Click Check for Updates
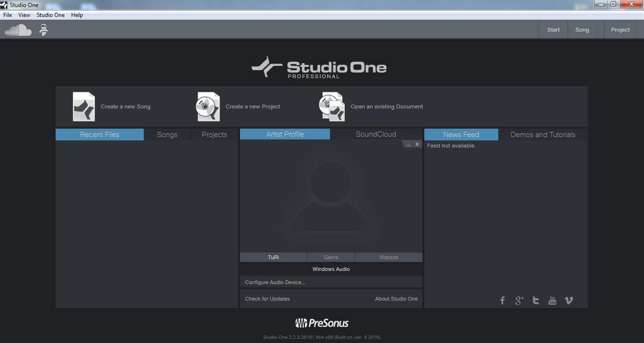 [267, 299]
